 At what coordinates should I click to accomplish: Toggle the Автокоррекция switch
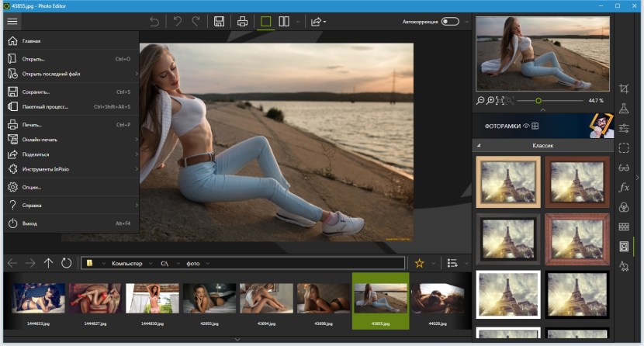[x=450, y=22]
